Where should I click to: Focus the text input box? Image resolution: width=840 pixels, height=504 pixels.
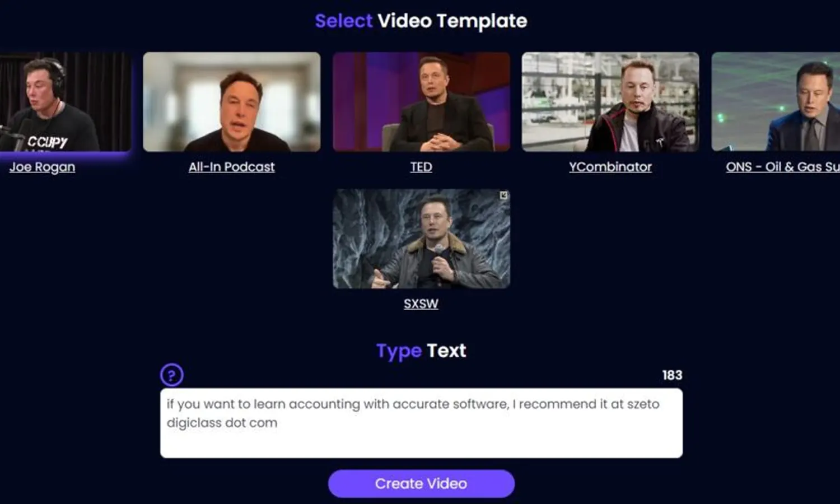click(x=421, y=423)
